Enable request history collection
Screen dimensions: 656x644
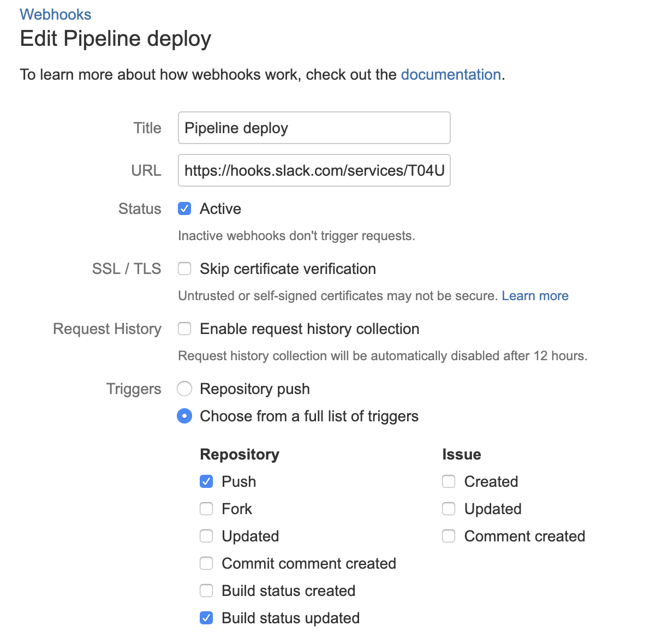pyautogui.click(x=184, y=329)
